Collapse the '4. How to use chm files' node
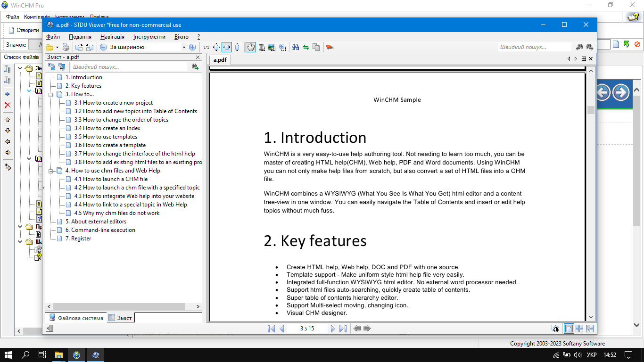This screenshot has height=362, width=644. (51, 171)
